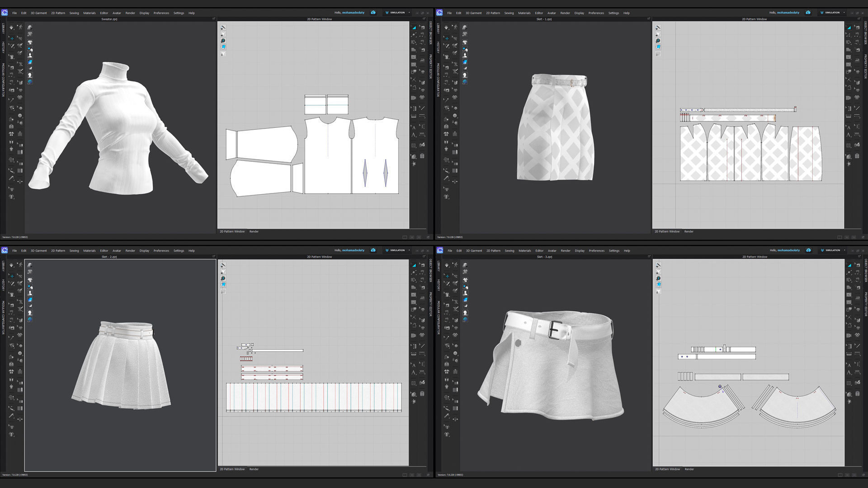868x488 pixels.
Task: Click the cloud sync icon in Skirt-2 window
Action: click(x=373, y=250)
